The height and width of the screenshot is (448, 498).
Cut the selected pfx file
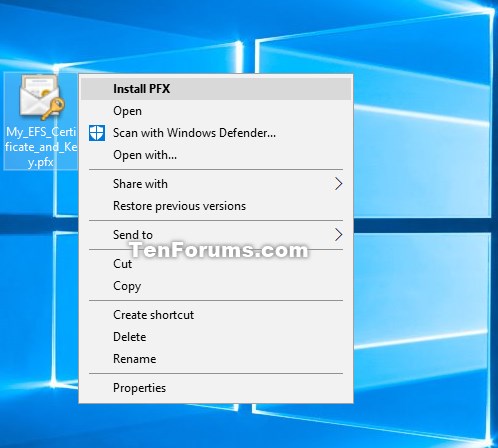point(216,264)
